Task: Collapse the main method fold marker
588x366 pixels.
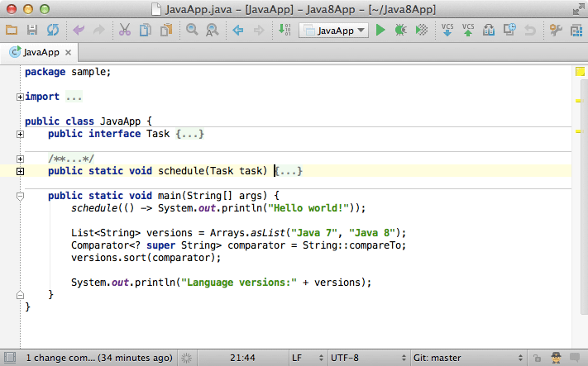Action: pyautogui.click(x=20, y=196)
